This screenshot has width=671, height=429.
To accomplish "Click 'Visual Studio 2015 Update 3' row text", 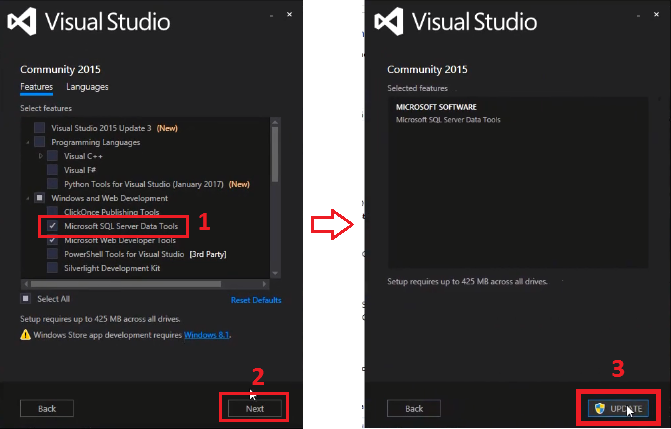I will pyautogui.click(x=101, y=128).
